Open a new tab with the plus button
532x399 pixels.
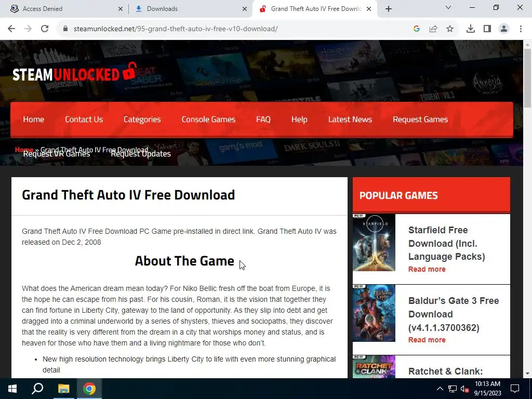[x=389, y=9]
